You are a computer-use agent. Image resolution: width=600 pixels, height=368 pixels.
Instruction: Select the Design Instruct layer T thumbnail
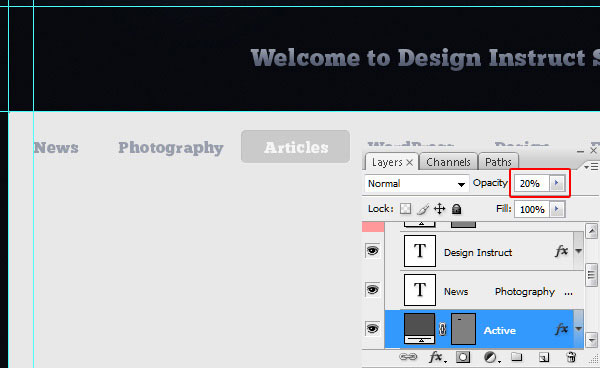(420, 251)
